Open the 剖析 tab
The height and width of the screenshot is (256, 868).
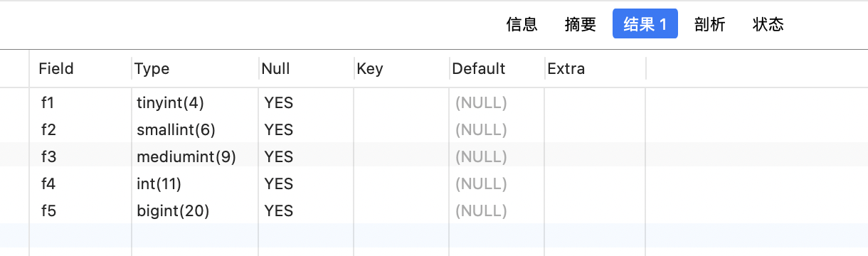coord(709,24)
